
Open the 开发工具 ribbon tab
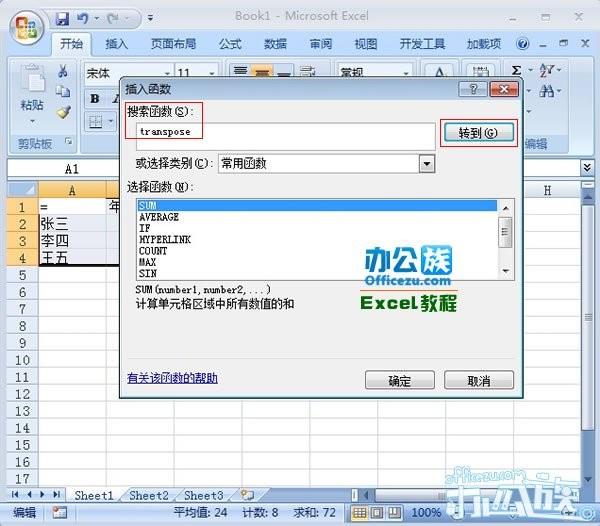coord(422,44)
